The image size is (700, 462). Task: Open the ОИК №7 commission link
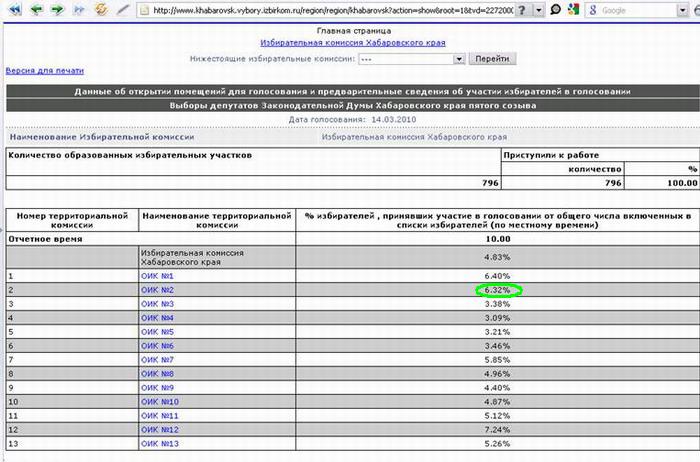[158, 359]
